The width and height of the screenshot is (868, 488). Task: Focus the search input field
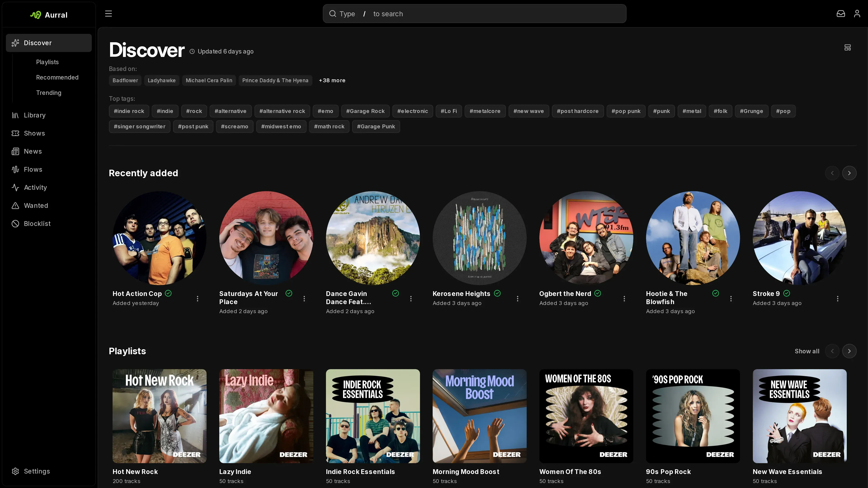[474, 14]
